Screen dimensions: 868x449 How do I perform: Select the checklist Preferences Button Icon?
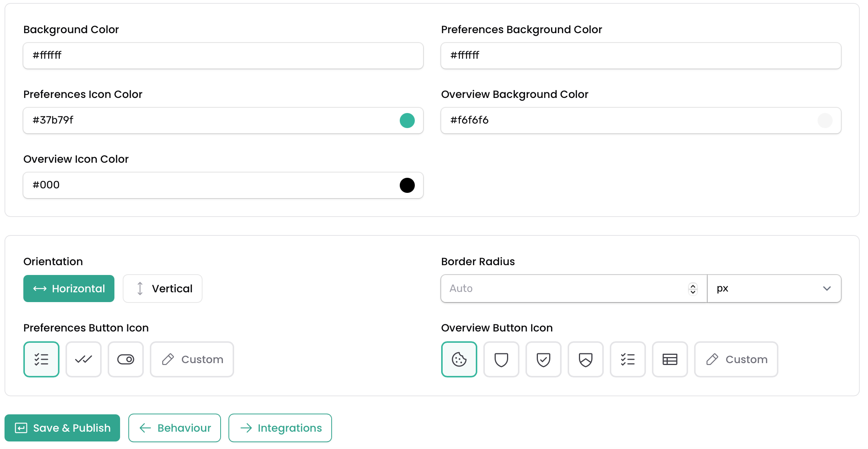(41, 359)
